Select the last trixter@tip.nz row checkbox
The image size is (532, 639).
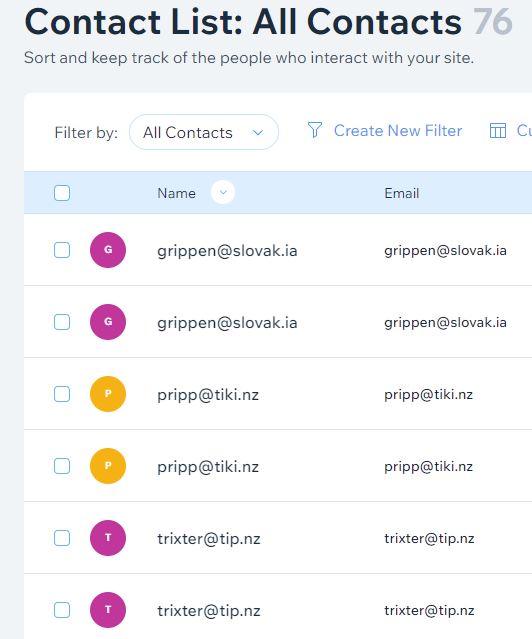tap(62, 610)
